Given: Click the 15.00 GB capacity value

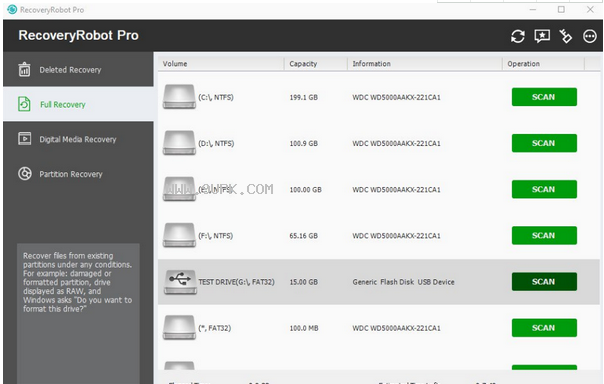Looking at the screenshot, I should point(304,282).
